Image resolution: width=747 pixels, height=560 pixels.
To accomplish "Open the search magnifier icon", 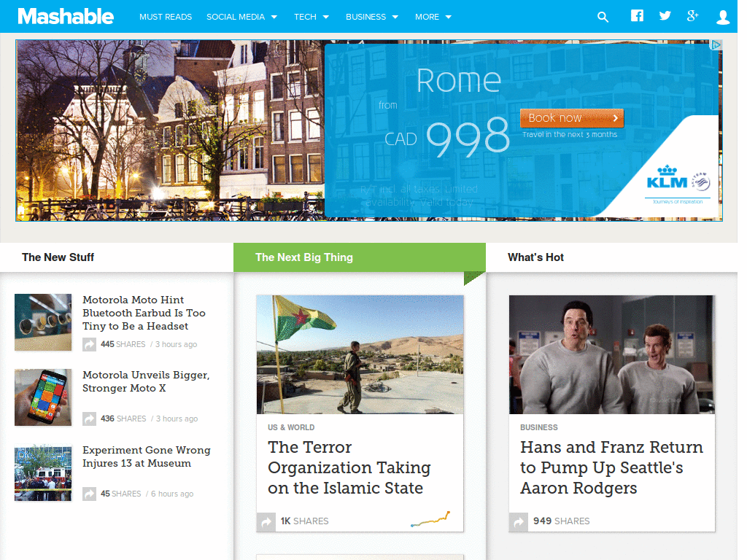I will click(x=603, y=17).
